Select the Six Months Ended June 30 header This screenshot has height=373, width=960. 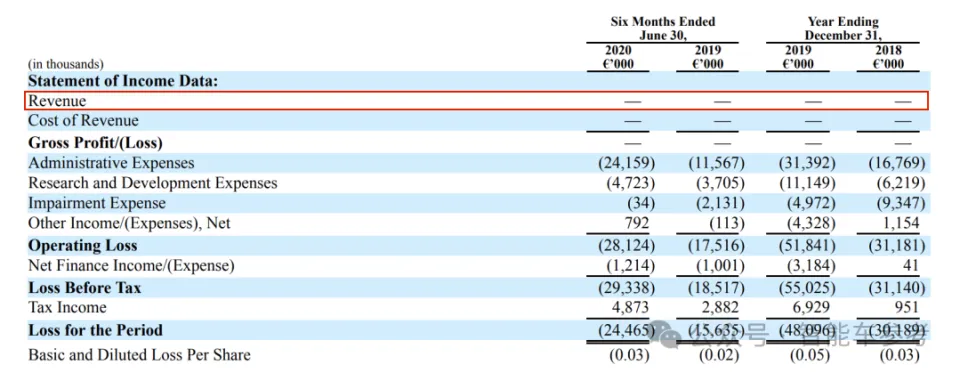[662, 29]
